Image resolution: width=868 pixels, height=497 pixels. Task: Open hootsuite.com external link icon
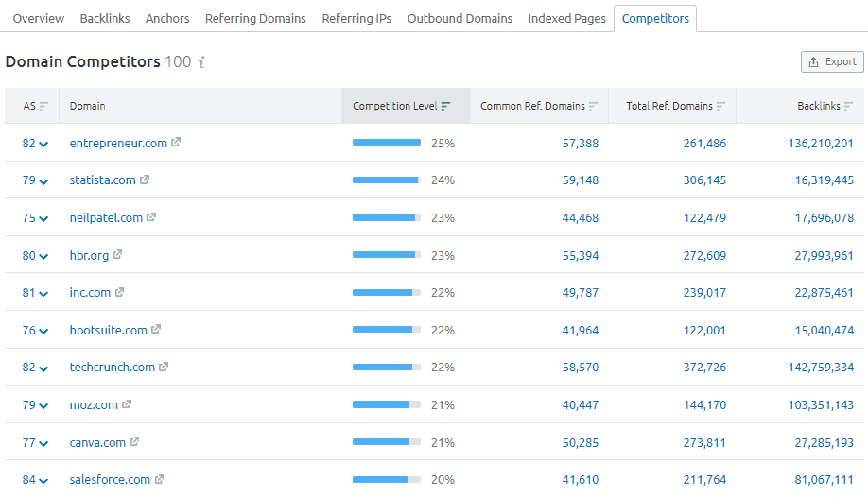coord(156,330)
